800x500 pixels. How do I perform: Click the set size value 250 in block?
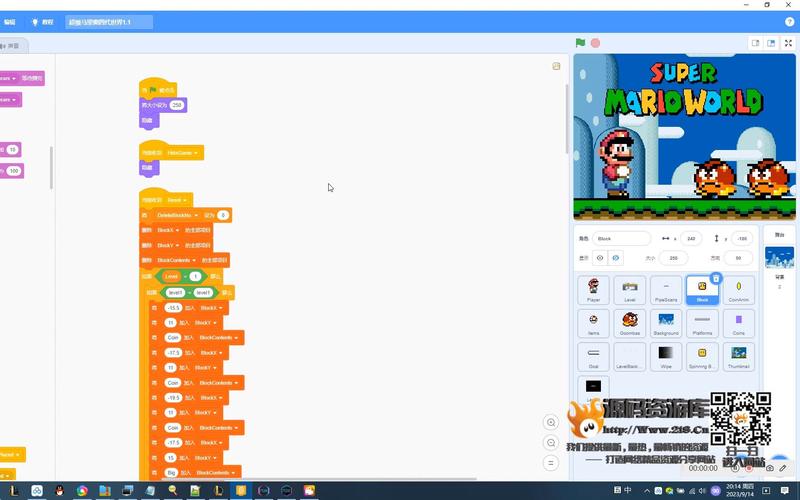click(177, 105)
